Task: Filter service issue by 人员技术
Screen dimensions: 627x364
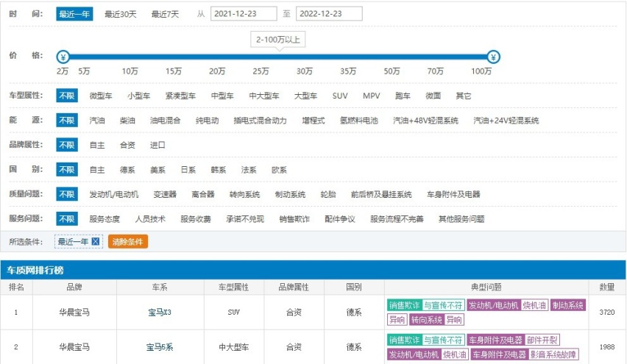Action: 150,219
